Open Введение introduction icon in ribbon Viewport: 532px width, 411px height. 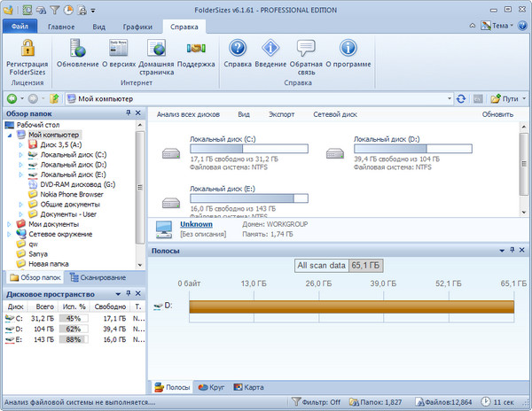click(x=270, y=49)
